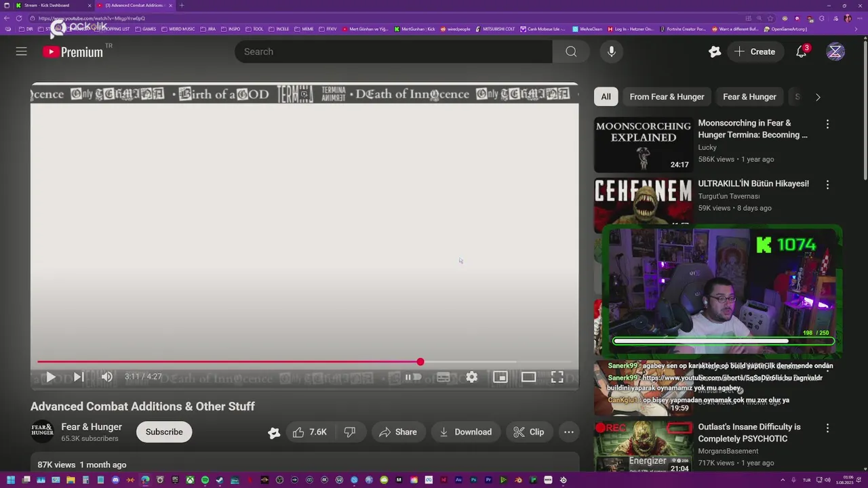The height and width of the screenshot is (488, 868).
Task: Open the account avatar menu
Action: tap(835, 52)
